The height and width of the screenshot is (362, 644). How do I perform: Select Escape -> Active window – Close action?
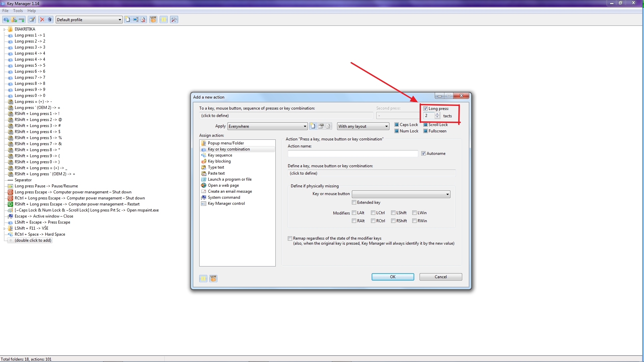pyautogui.click(x=44, y=216)
